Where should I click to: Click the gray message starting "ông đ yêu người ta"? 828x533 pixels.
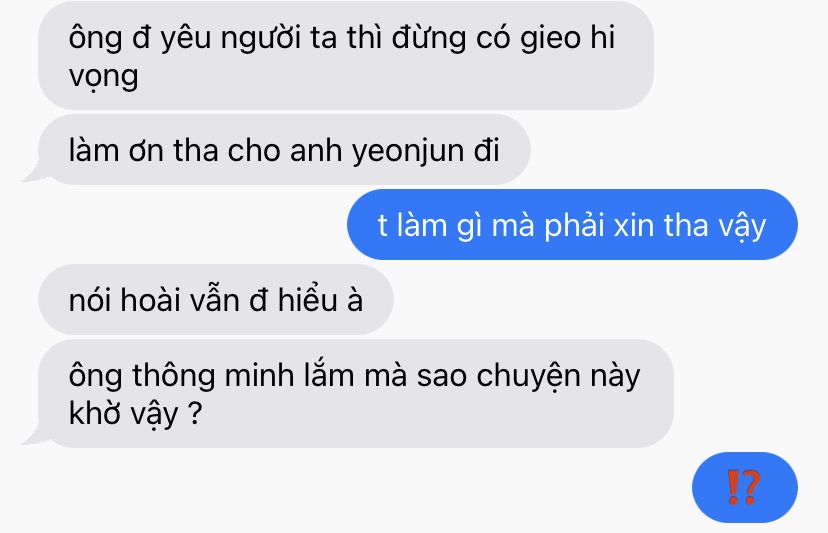(x=346, y=55)
